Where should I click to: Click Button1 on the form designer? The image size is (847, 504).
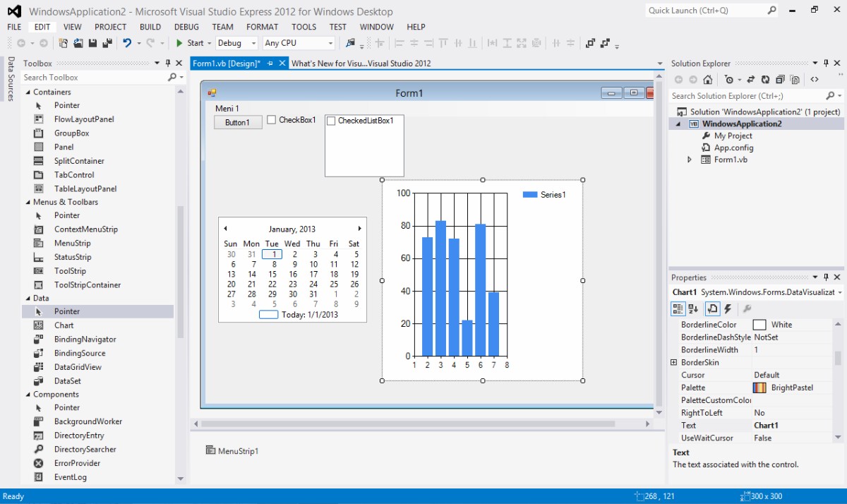237,122
